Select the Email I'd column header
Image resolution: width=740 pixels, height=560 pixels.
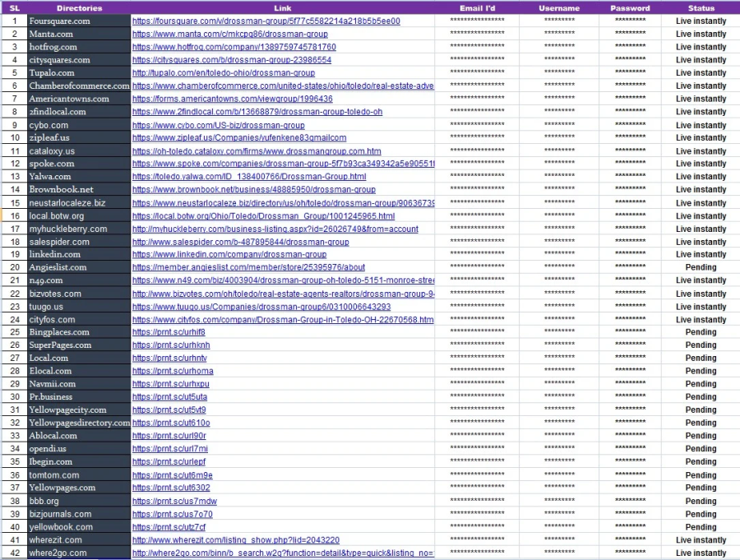coord(477,8)
